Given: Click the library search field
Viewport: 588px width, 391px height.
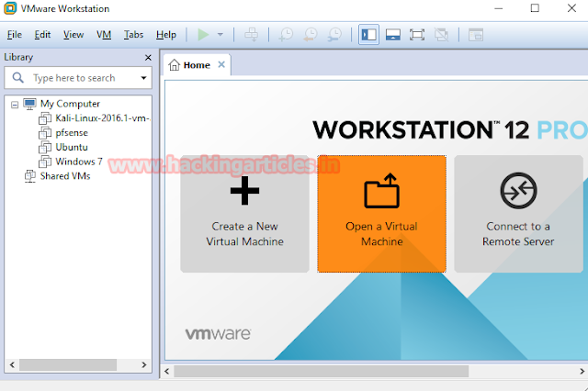Looking at the screenshot, I should [78, 78].
